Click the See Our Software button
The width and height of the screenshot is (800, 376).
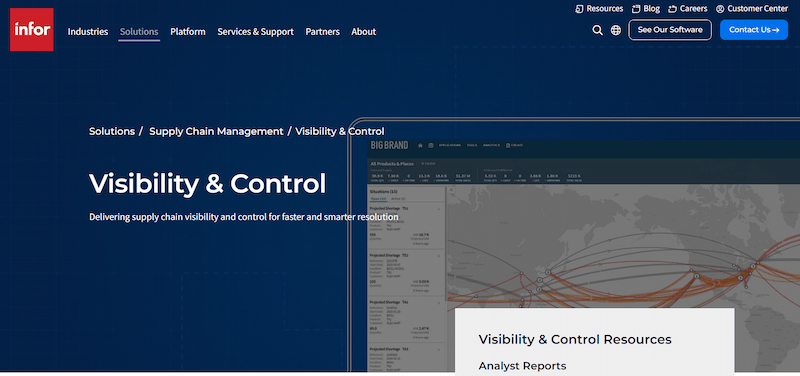pos(670,30)
